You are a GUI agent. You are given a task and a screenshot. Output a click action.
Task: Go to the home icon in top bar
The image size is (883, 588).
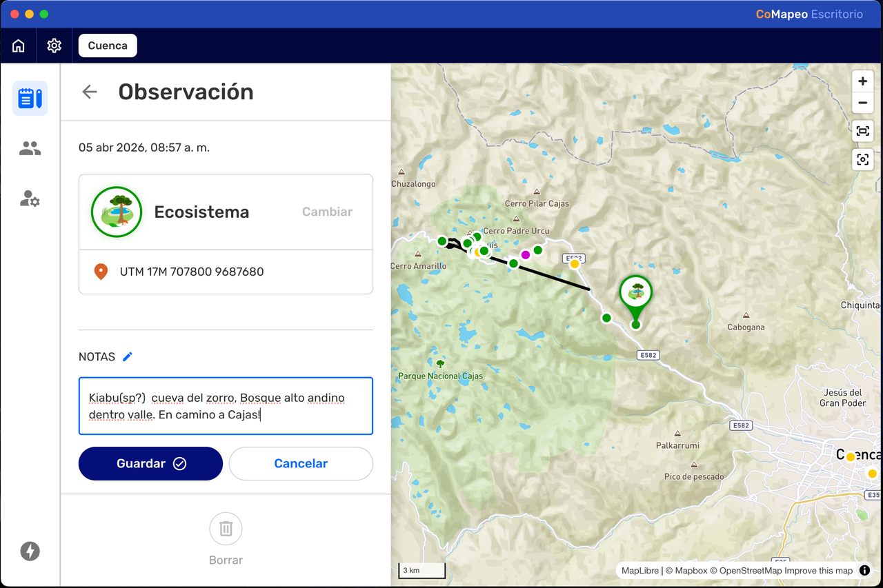coord(19,45)
